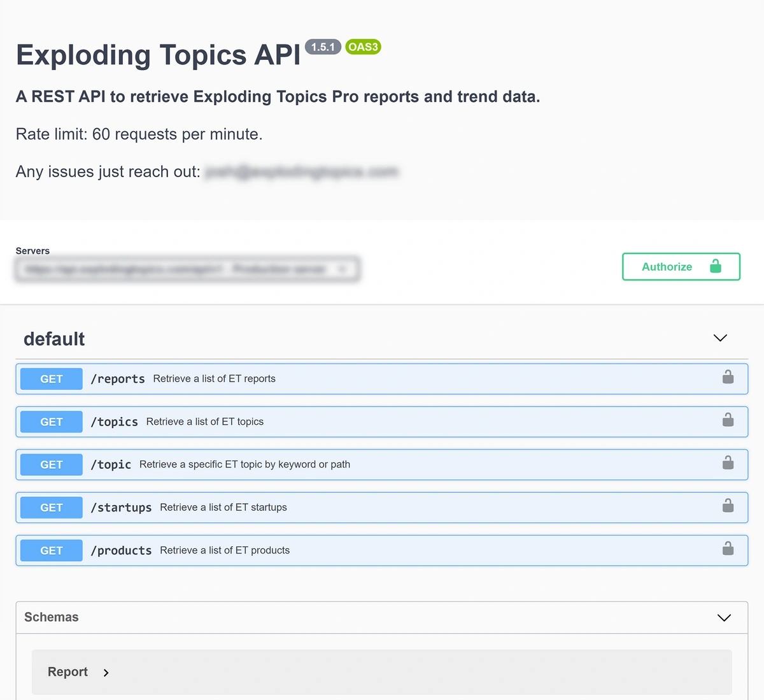Open the Authorize dialog
The width and height of the screenshot is (764, 700).
tap(681, 267)
